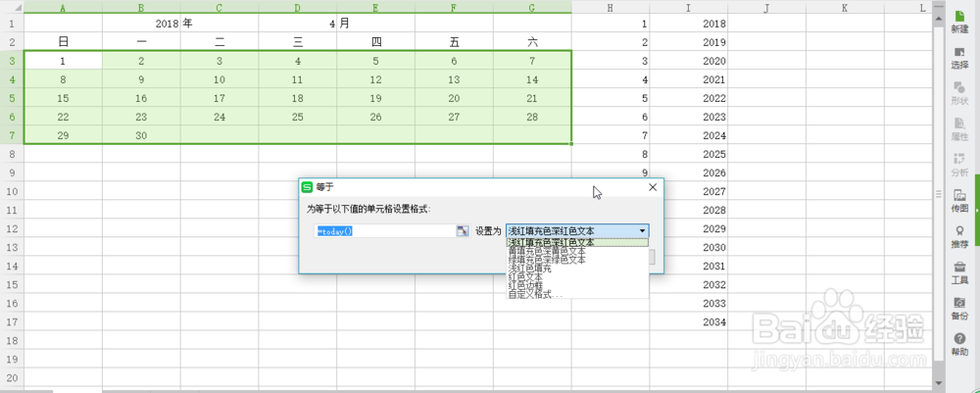Click the range selector icon beside =today()
The height and width of the screenshot is (393, 980).
point(463,231)
